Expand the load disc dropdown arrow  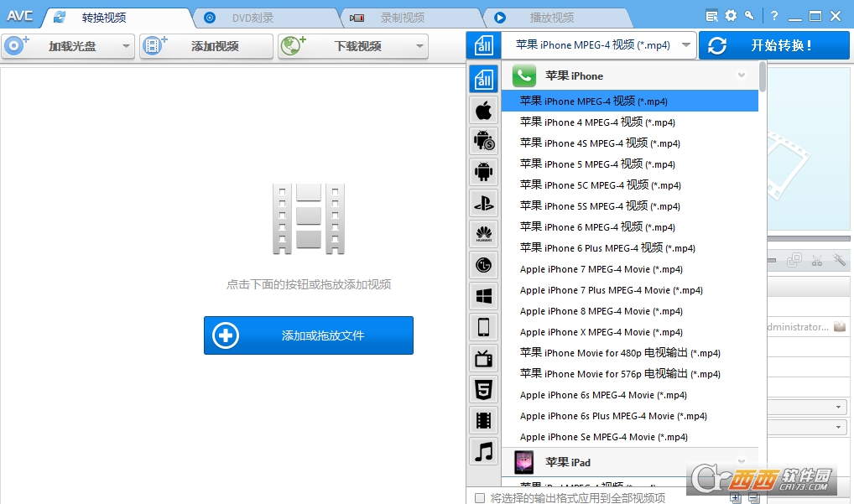coord(126,46)
